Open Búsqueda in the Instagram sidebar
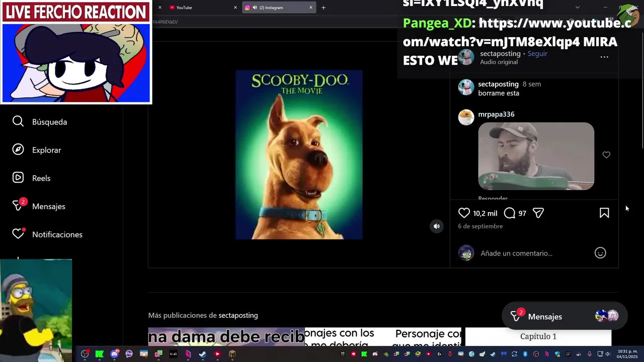This screenshot has height=362, width=644. pos(40,122)
